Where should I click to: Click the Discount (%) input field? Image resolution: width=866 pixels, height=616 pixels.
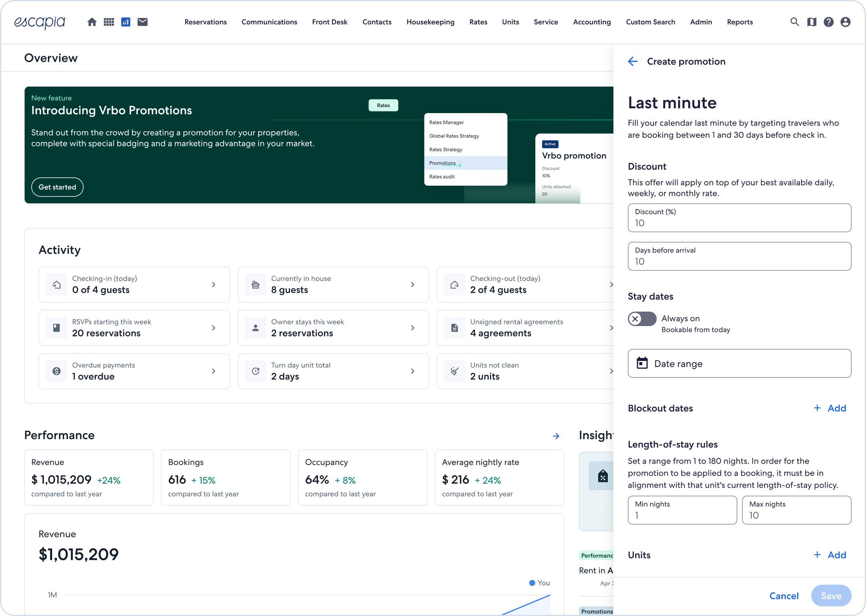tap(739, 218)
